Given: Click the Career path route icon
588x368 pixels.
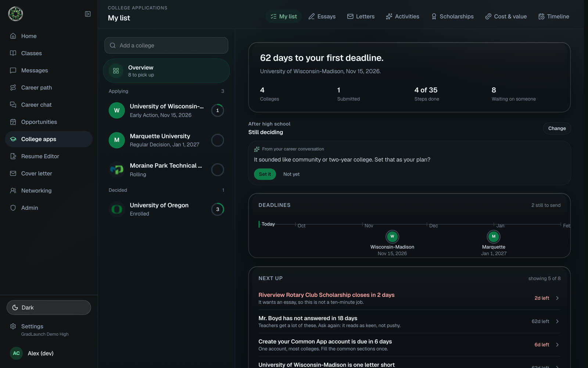Looking at the screenshot, I should pos(13,88).
